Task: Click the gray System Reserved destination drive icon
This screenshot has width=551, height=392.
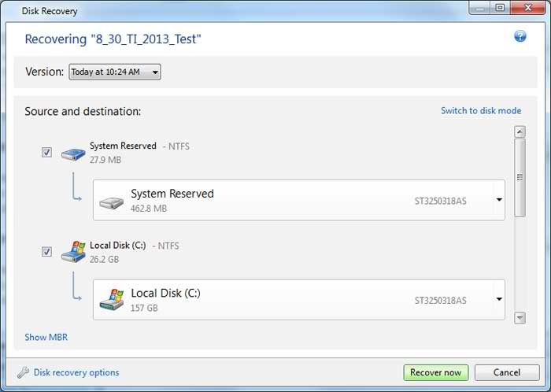Action: [112, 202]
